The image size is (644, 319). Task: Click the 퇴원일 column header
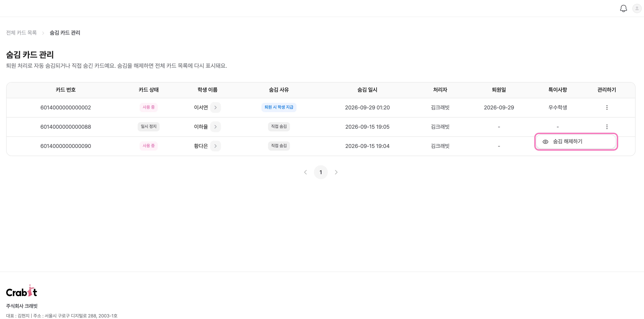click(499, 90)
